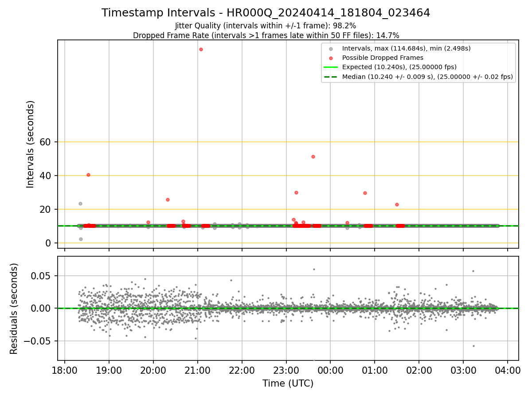
Task: Click the x-axis tick label 22:00
Action: pos(242,370)
